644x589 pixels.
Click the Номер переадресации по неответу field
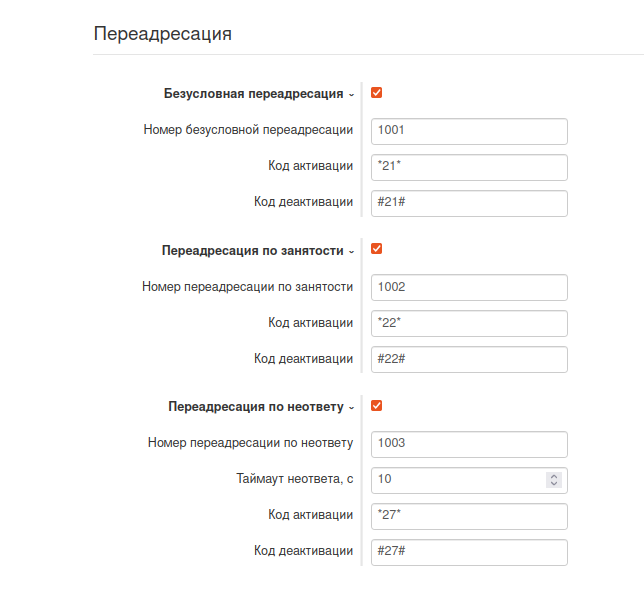pyautogui.click(x=468, y=443)
